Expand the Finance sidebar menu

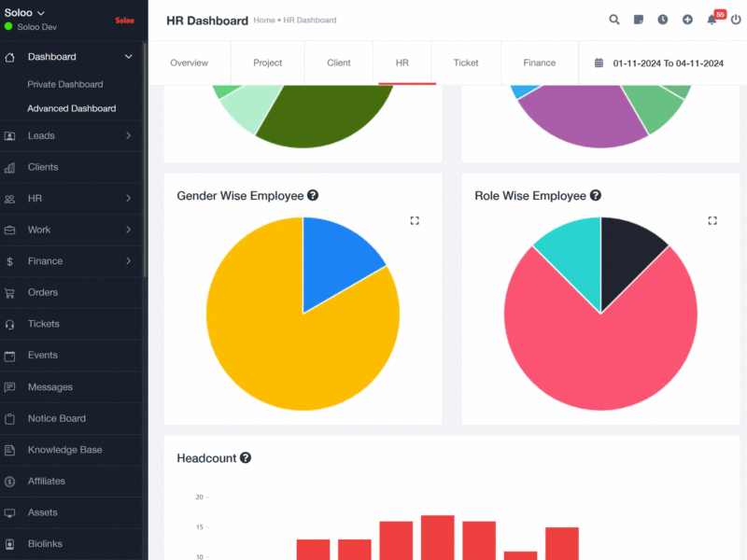coord(129,261)
